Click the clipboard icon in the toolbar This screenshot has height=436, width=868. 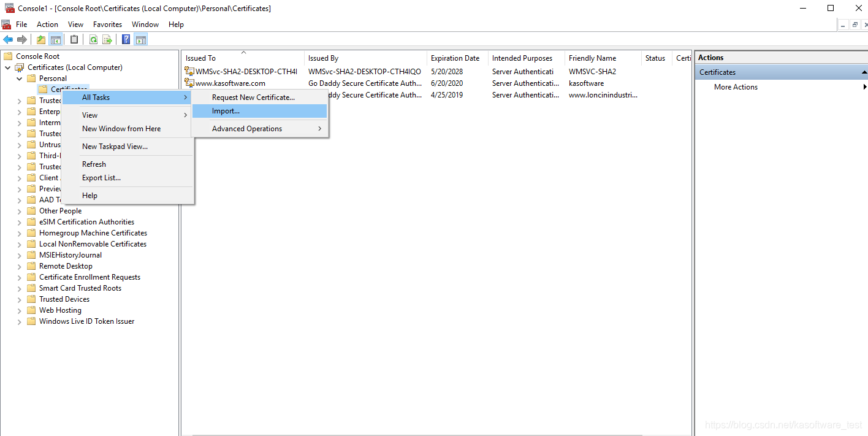(x=74, y=40)
